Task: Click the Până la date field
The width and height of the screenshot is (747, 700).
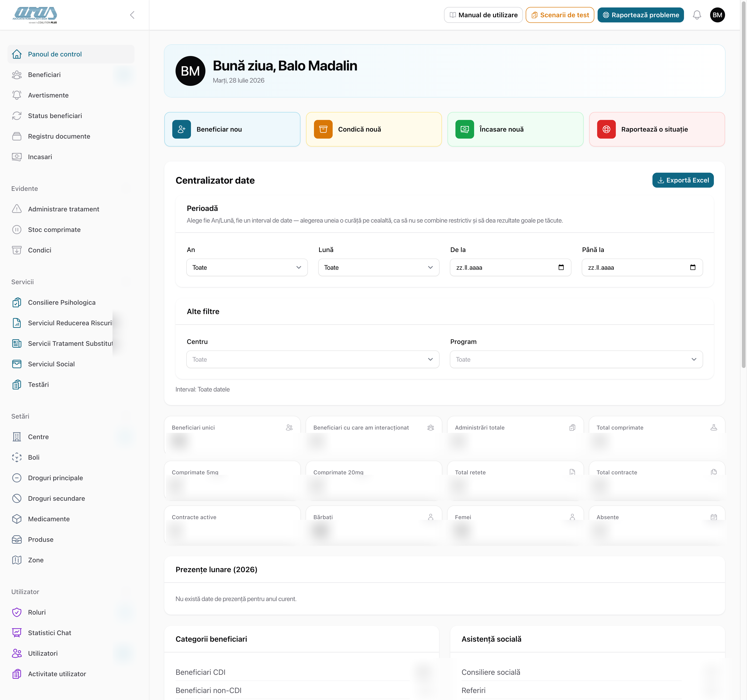Action: (x=642, y=267)
